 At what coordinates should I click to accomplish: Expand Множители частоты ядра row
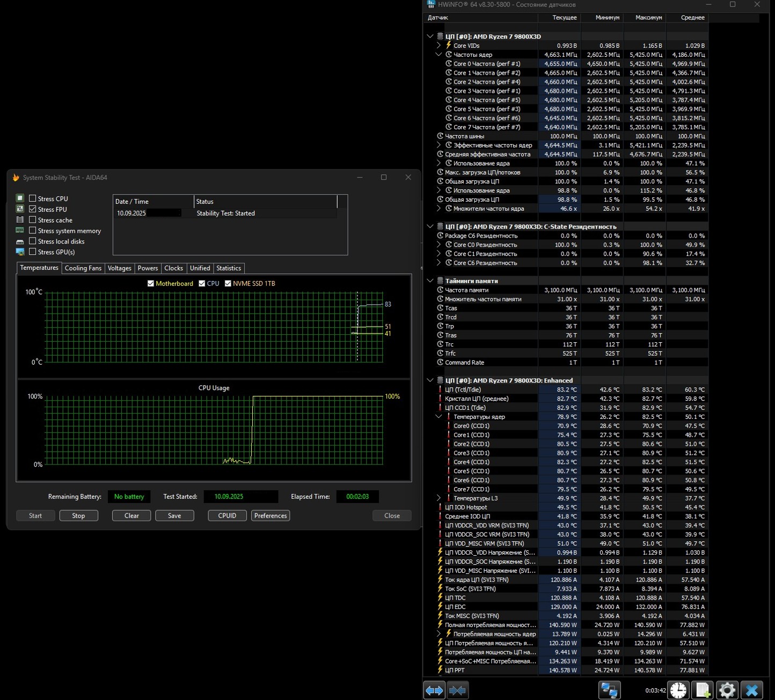coord(438,209)
